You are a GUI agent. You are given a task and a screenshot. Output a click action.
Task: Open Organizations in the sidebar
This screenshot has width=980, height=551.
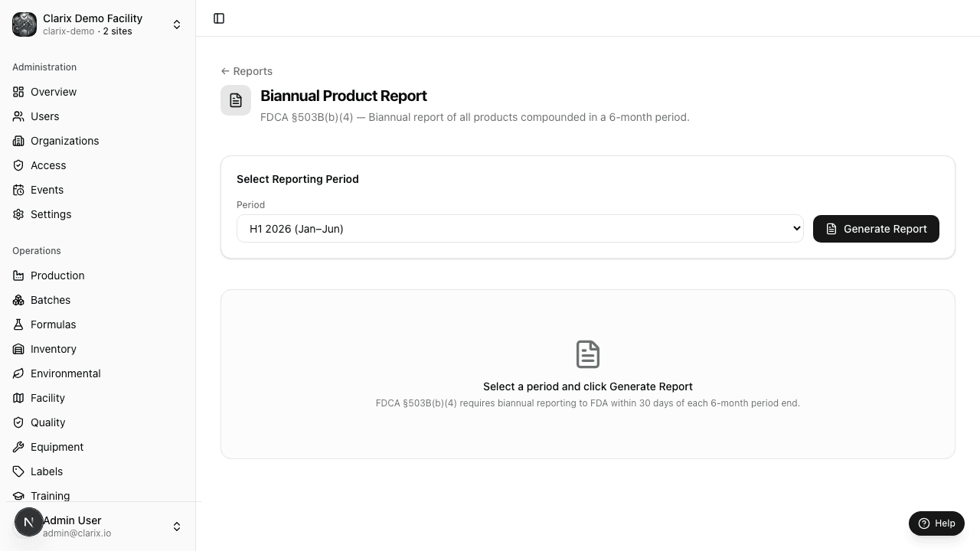coord(98,141)
